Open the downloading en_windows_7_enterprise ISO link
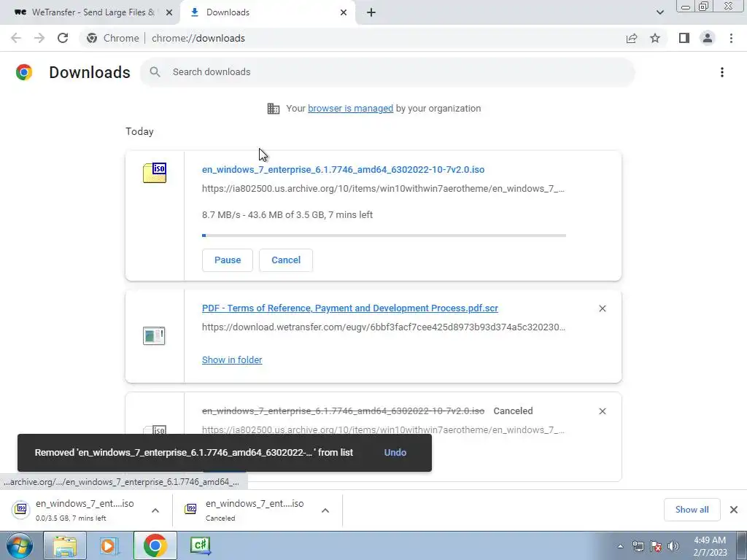Screen dimensions: 747x560 click(x=343, y=169)
